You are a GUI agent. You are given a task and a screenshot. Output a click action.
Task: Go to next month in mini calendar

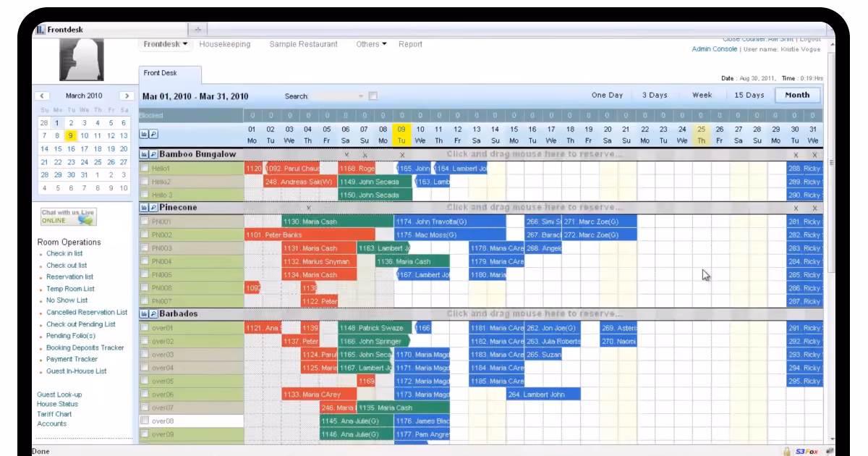click(127, 96)
